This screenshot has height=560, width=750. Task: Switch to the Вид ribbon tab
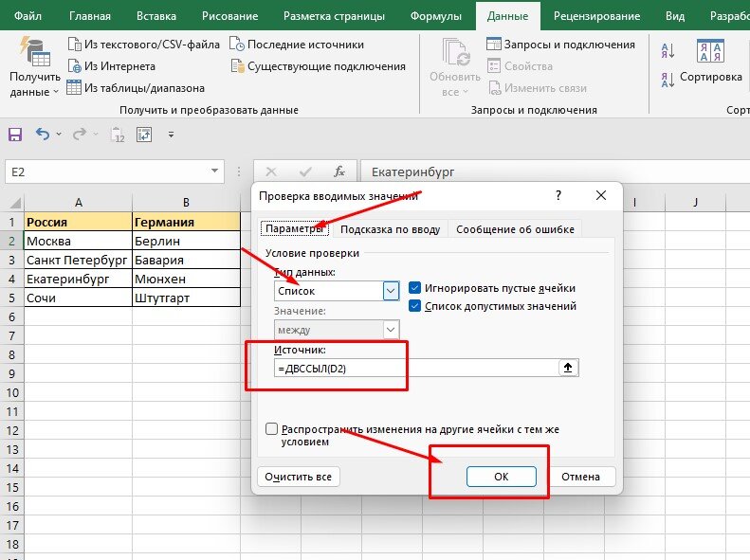(675, 16)
